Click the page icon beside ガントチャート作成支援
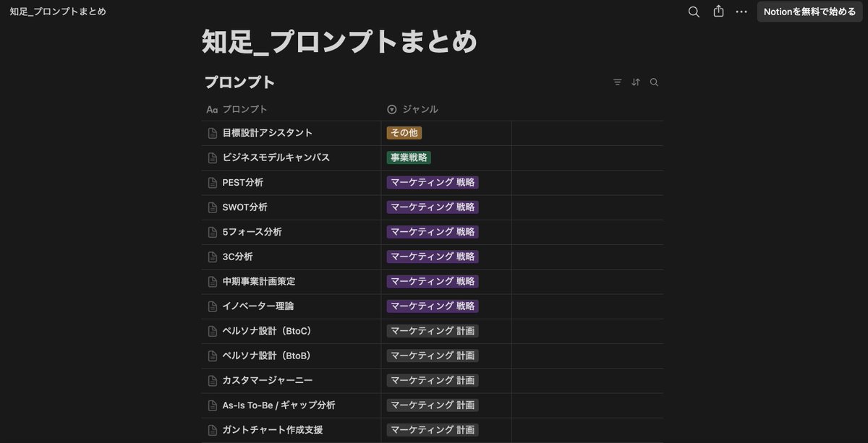This screenshot has width=868, height=443. pyautogui.click(x=212, y=430)
